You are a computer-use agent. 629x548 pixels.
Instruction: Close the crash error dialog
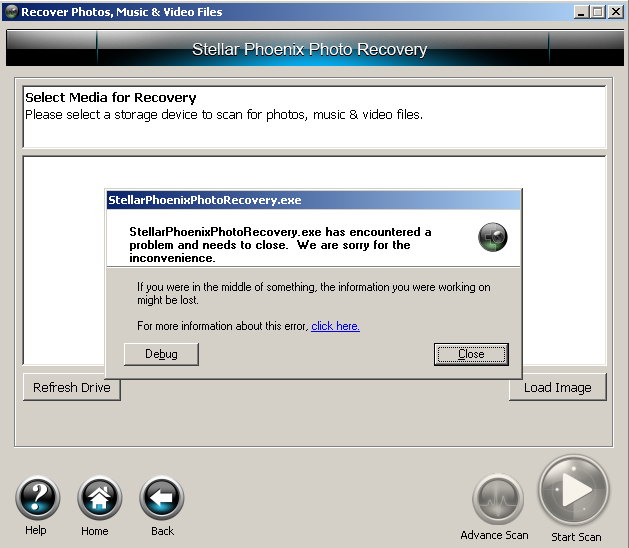(471, 354)
